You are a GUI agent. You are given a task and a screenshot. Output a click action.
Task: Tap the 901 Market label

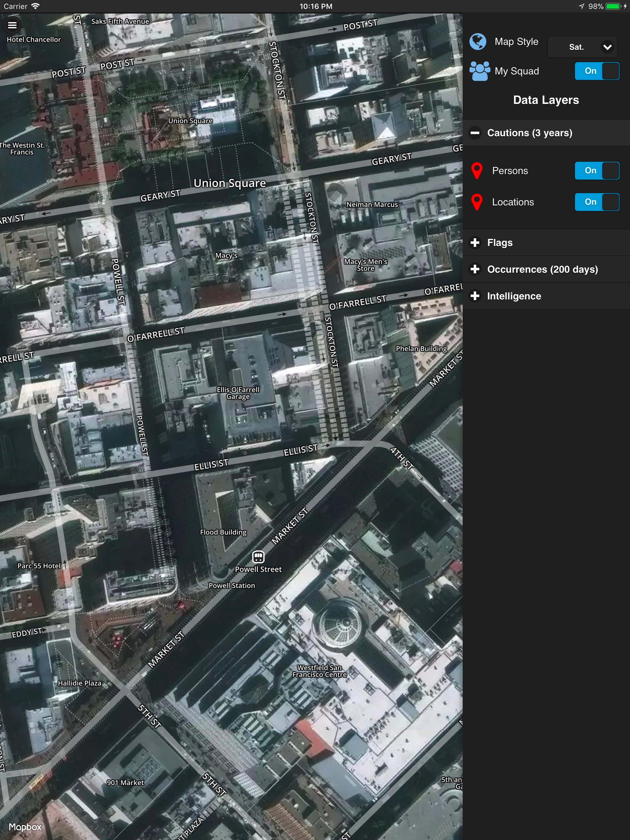click(x=126, y=783)
